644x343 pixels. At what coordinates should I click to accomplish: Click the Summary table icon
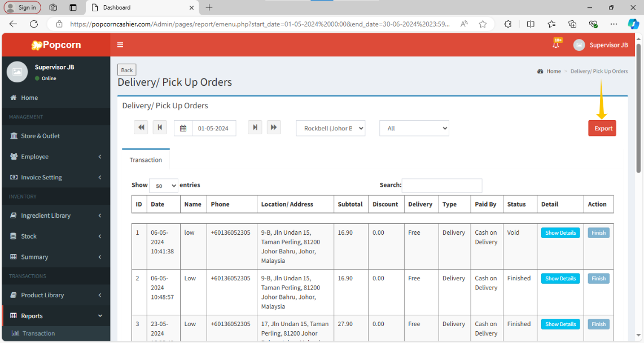click(14, 257)
